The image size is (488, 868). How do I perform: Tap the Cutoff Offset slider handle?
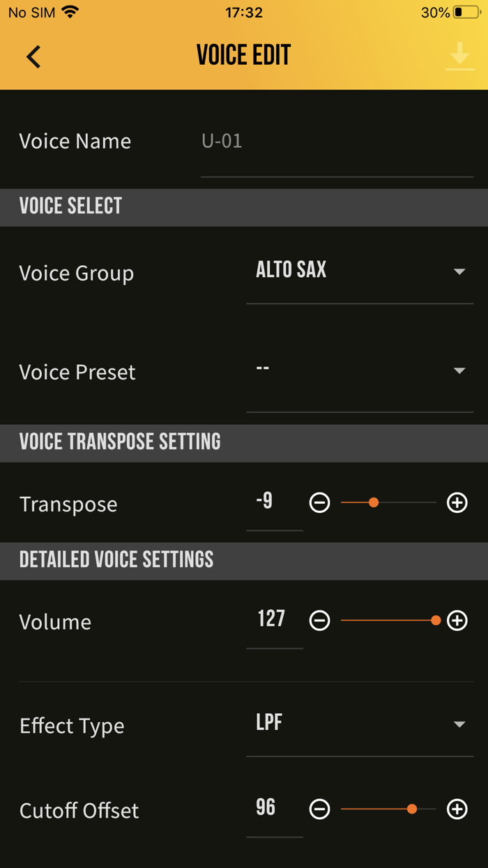tap(412, 809)
